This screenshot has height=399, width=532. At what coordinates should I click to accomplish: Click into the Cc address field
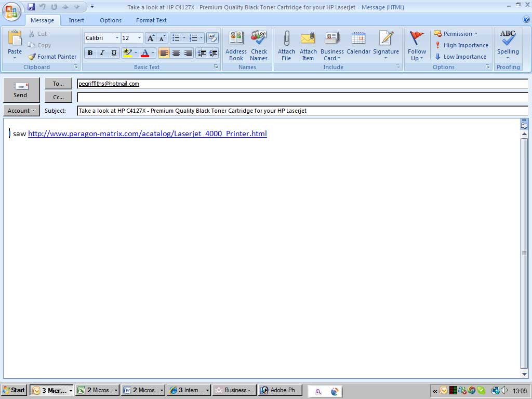coord(301,97)
